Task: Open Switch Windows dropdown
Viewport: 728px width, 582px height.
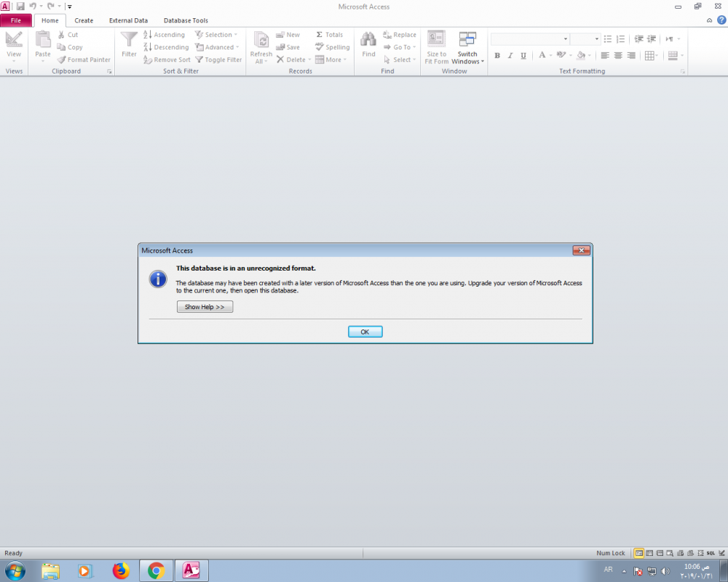Action: point(467,47)
